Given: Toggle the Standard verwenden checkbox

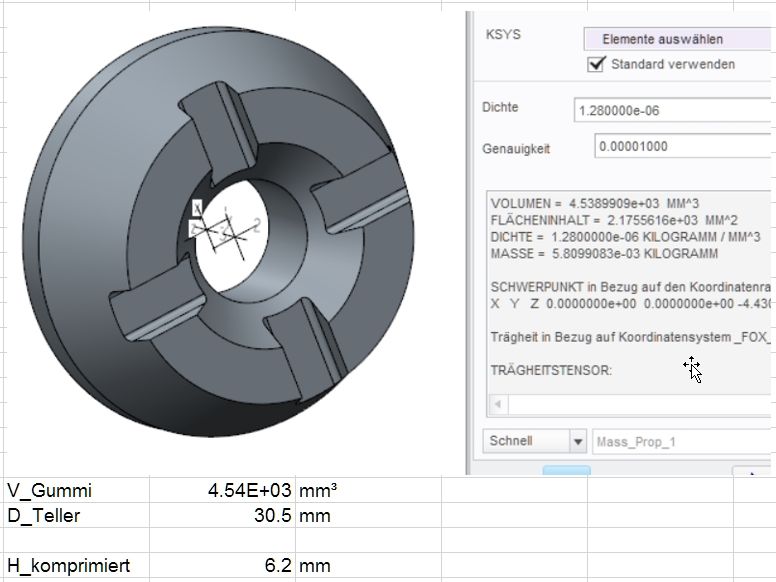Looking at the screenshot, I should (x=597, y=64).
